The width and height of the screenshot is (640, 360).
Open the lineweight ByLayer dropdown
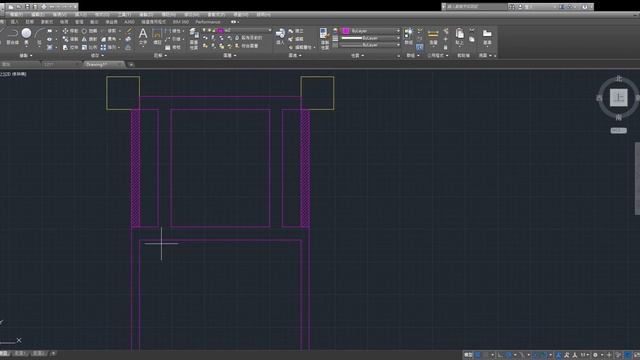pyautogui.click(x=371, y=38)
